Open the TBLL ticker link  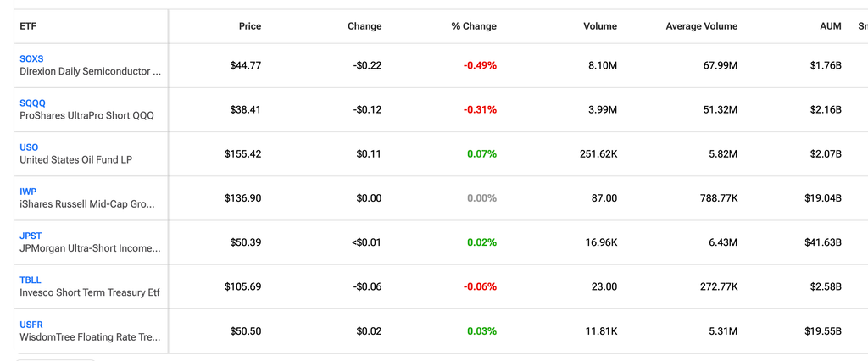coord(31,280)
